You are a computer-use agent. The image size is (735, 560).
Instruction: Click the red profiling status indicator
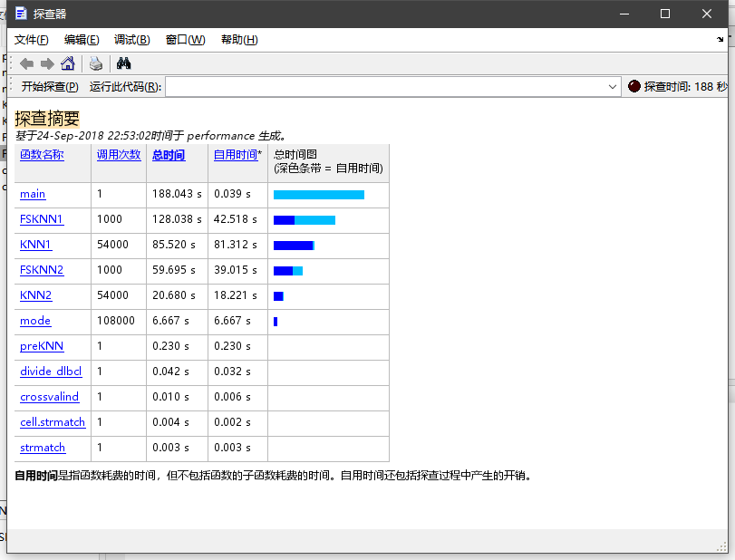coord(633,86)
